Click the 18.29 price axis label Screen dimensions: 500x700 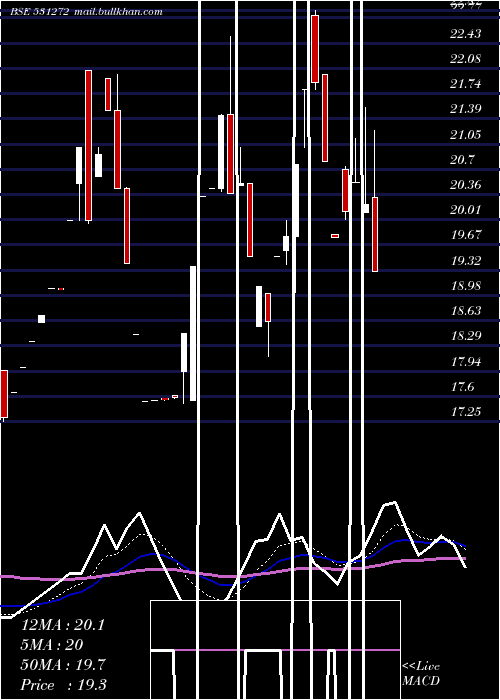tap(466, 335)
